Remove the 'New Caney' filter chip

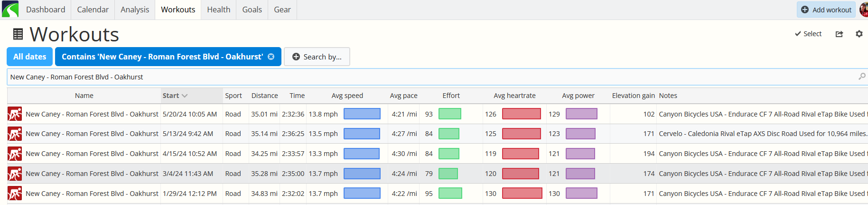click(271, 57)
